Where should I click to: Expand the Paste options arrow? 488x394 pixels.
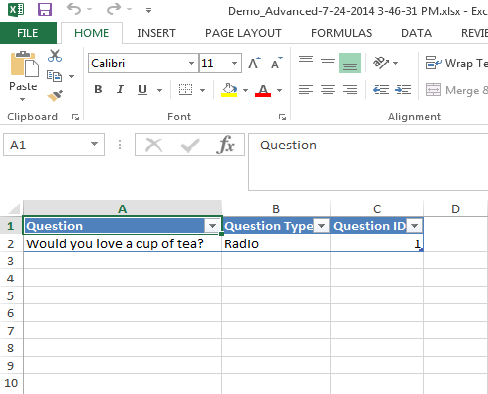click(x=22, y=99)
